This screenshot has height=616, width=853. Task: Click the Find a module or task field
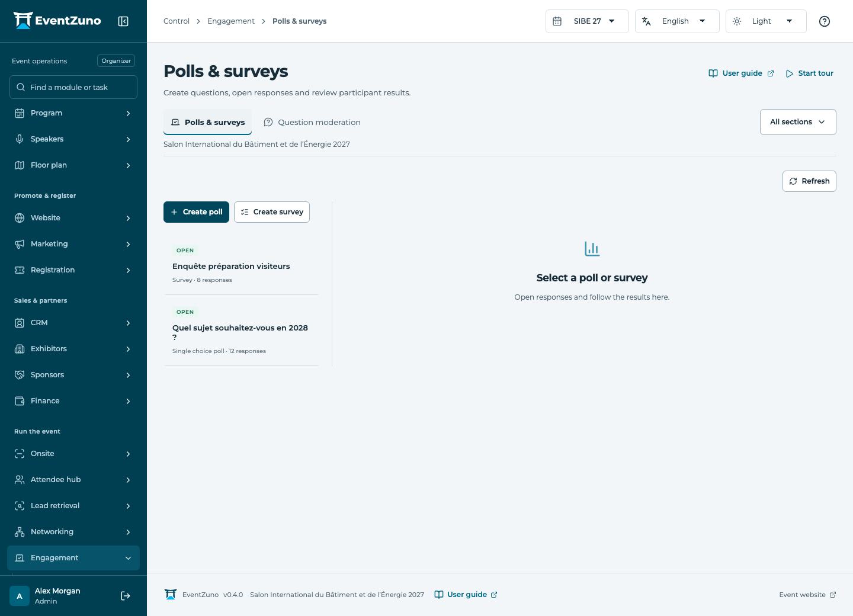point(73,87)
